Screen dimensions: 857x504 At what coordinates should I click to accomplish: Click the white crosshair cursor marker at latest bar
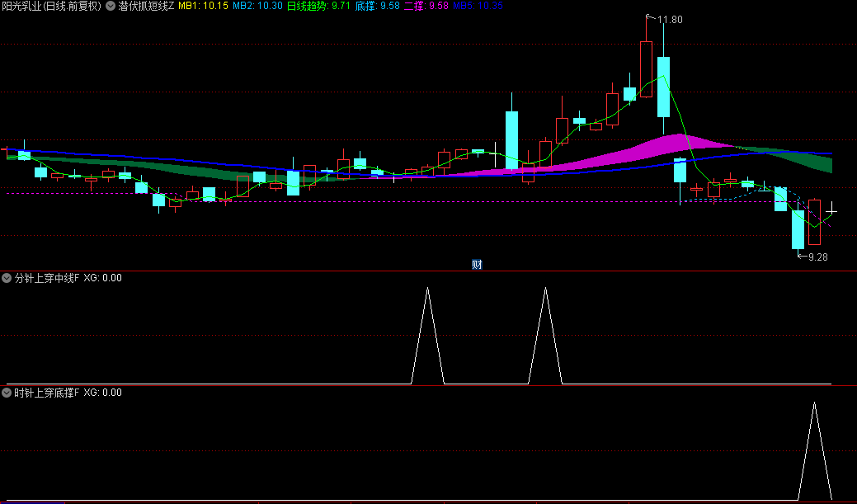(831, 210)
